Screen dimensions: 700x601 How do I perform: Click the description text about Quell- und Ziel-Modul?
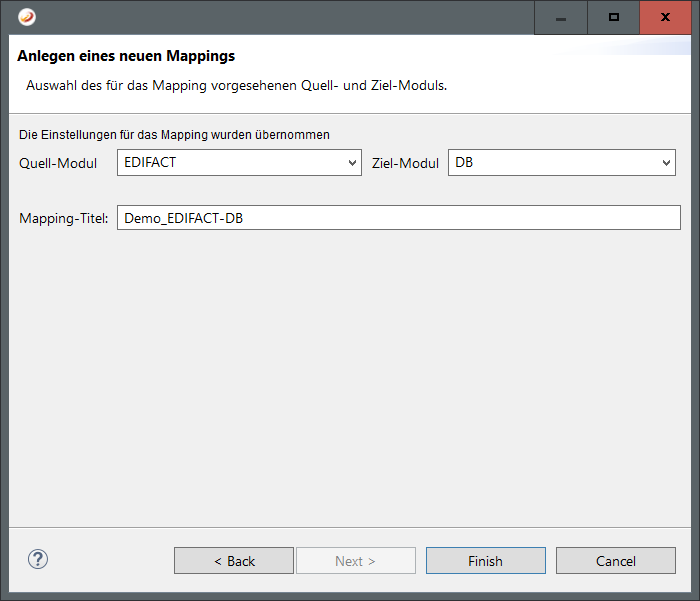point(235,86)
